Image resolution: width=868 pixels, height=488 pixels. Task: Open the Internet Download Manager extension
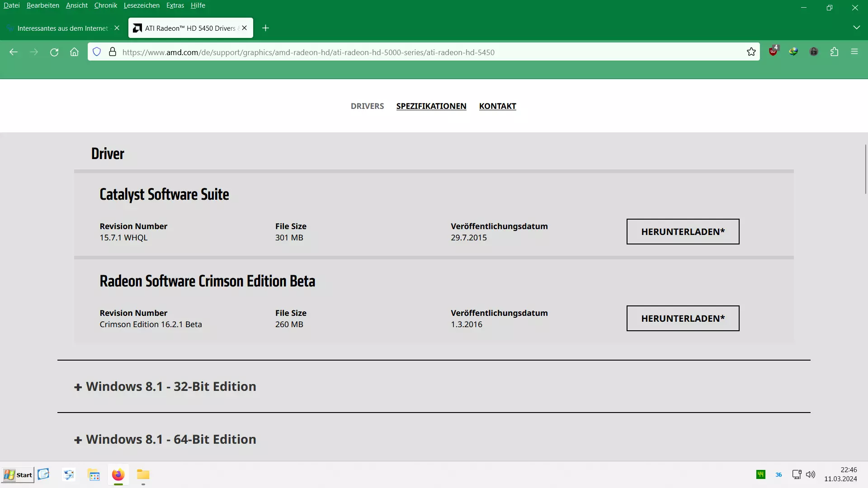(x=793, y=52)
